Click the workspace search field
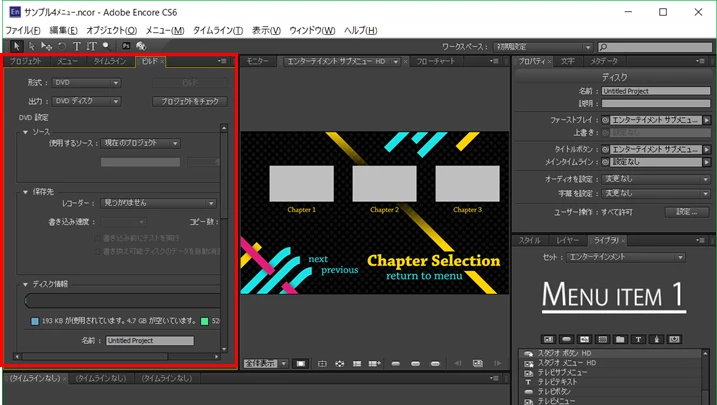 655,47
